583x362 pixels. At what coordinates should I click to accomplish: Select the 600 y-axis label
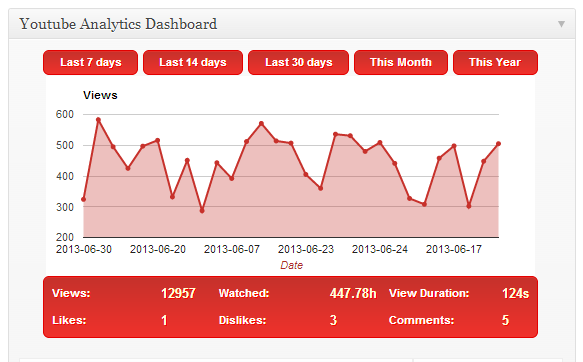coord(65,114)
